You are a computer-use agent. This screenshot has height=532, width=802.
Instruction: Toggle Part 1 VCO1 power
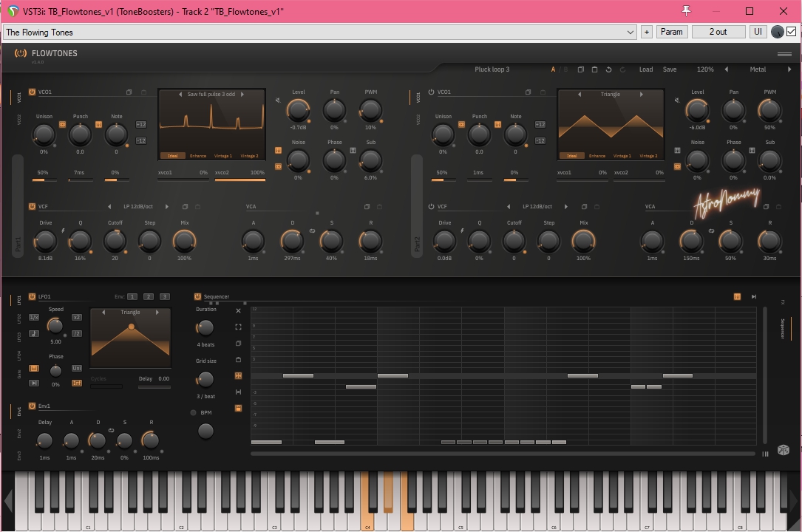(x=32, y=92)
